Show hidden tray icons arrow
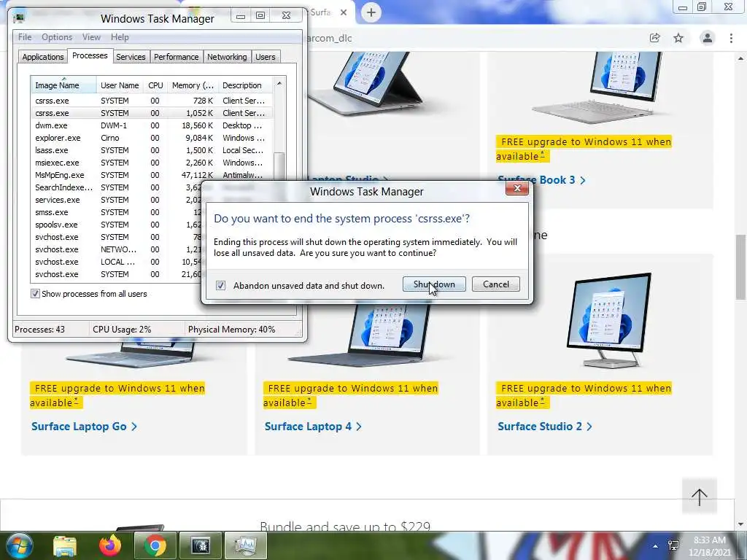Screen dimensions: 747x560 click(656, 546)
